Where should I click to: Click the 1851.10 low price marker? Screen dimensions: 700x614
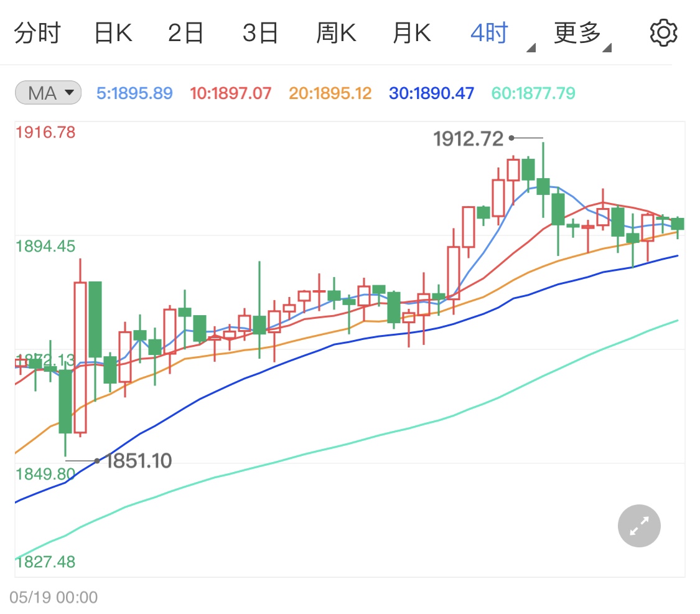[x=139, y=461]
